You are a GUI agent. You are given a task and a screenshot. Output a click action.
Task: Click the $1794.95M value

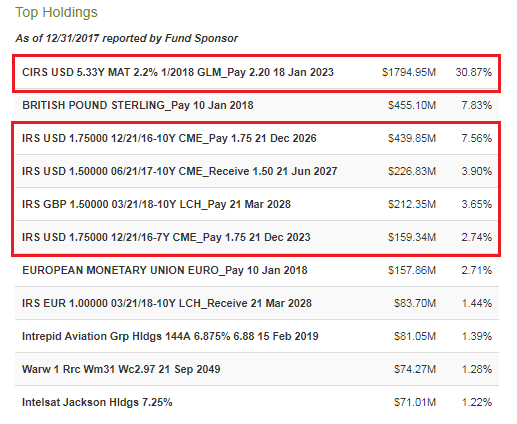(409, 72)
